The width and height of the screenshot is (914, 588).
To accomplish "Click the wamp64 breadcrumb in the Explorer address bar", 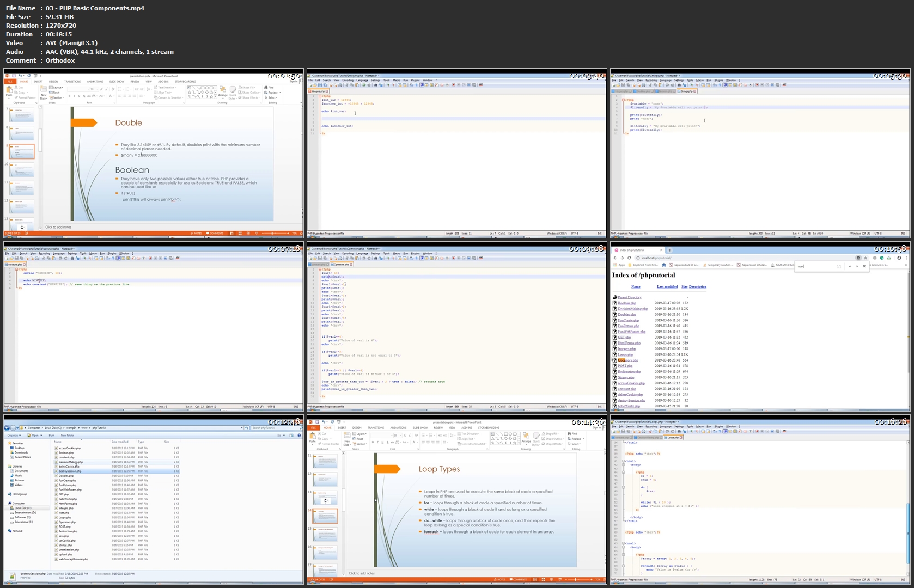I will [x=71, y=428].
